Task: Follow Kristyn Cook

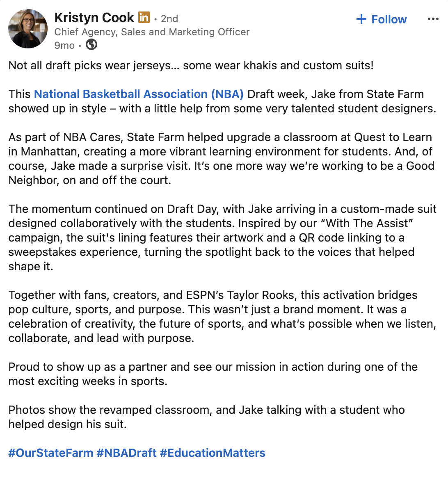Action: pyautogui.click(x=382, y=19)
